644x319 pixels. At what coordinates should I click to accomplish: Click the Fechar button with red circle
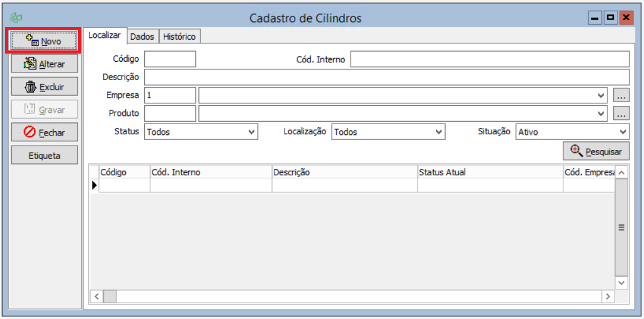click(x=44, y=132)
